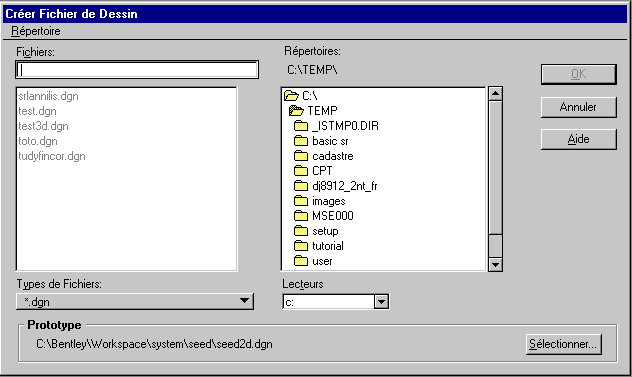Screen dimensions: 632x377
Task: Click the MSE000 folder icon
Action: click(x=301, y=216)
